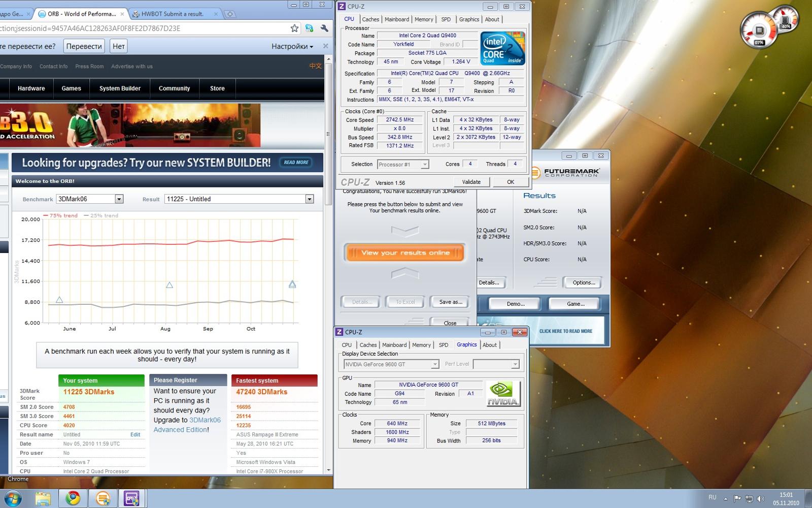Open CPU-Z from the taskbar
Screen dimensions: 812x508
(x=132, y=498)
